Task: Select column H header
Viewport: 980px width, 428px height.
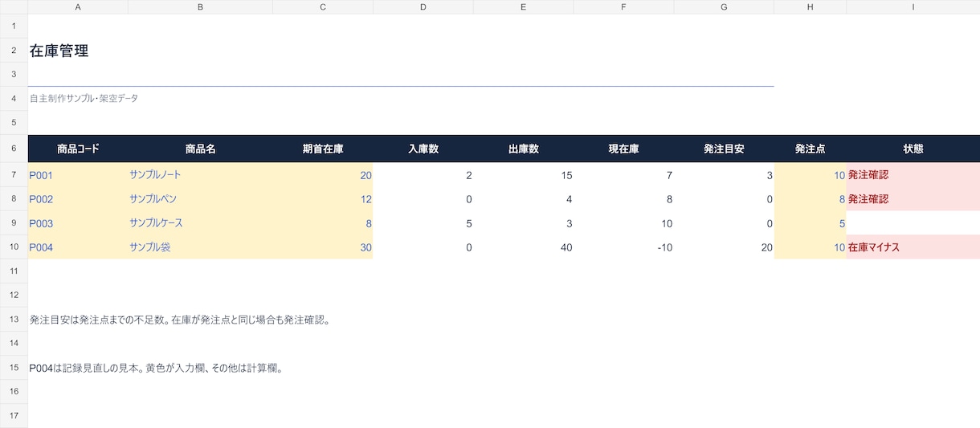Action: [x=810, y=6]
